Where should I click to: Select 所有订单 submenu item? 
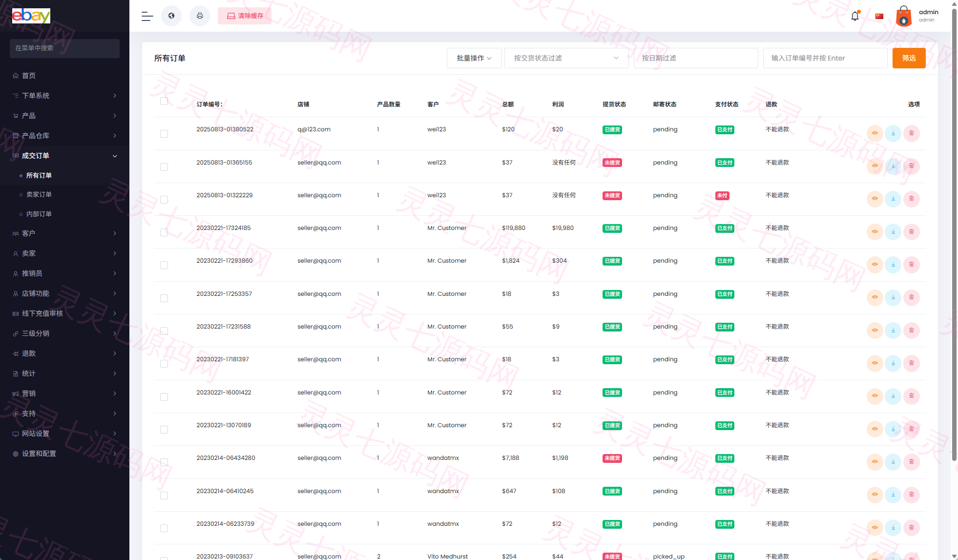[x=39, y=175]
